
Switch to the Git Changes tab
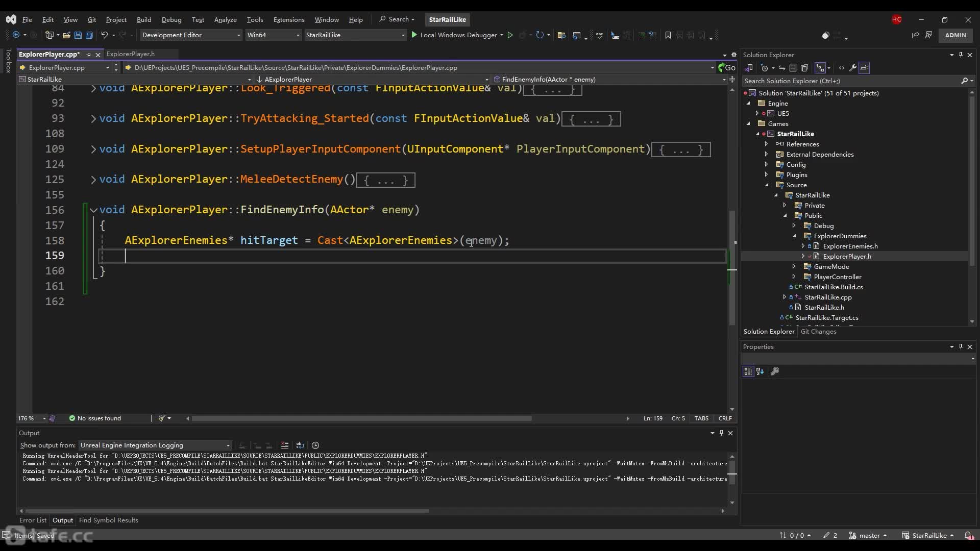coord(818,332)
